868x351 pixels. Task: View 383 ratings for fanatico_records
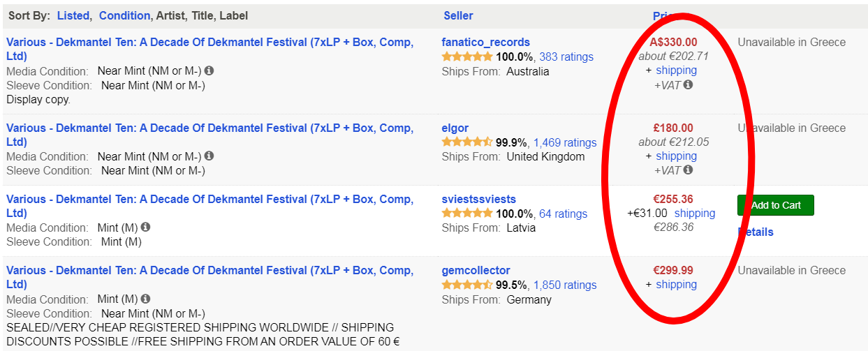(566, 57)
